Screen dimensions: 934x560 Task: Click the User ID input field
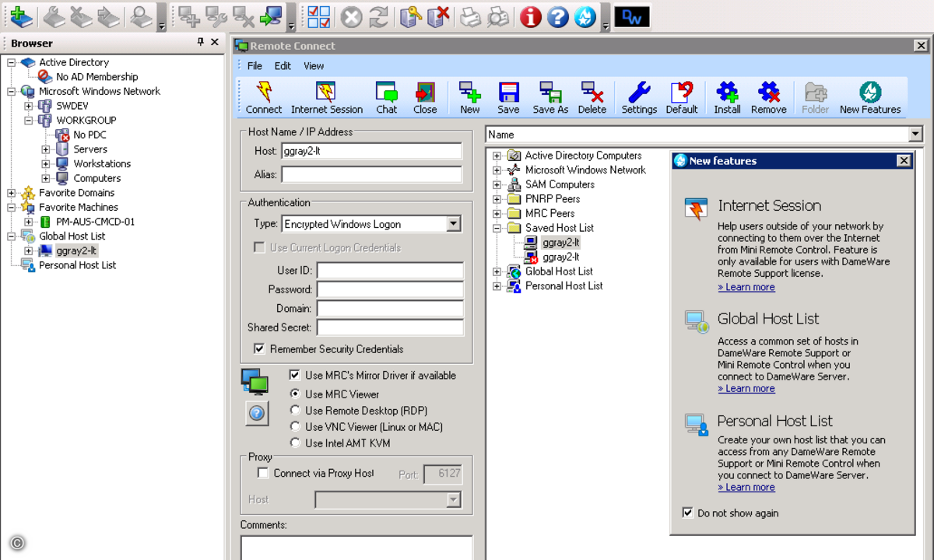pyautogui.click(x=390, y=271)
